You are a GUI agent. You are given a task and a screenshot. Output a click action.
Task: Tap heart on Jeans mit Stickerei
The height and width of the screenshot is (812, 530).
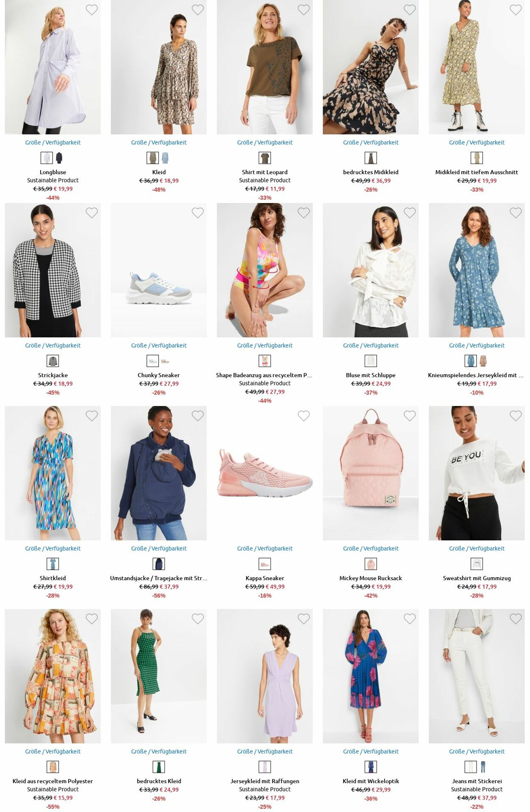(516, 619)
